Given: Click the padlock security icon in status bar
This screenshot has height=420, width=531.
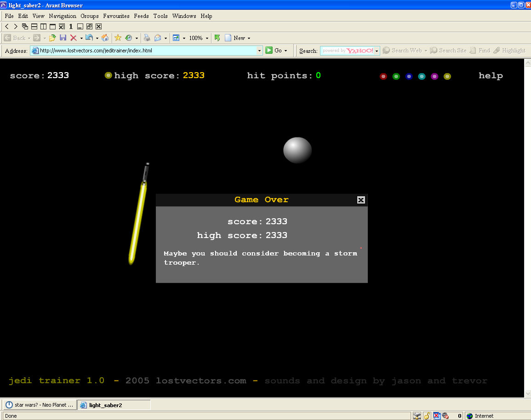Looking at the screenshot, I should [x=427, y=416].
